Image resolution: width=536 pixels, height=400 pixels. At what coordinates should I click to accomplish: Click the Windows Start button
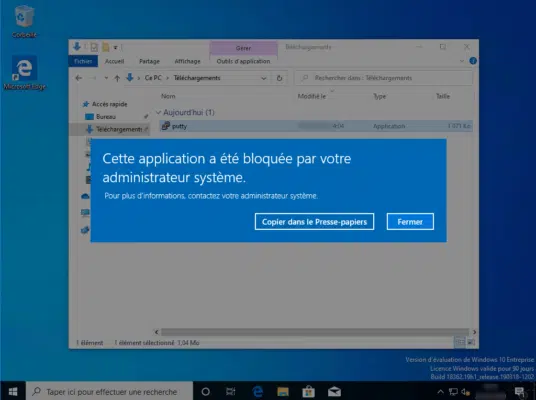coord(13,391)
